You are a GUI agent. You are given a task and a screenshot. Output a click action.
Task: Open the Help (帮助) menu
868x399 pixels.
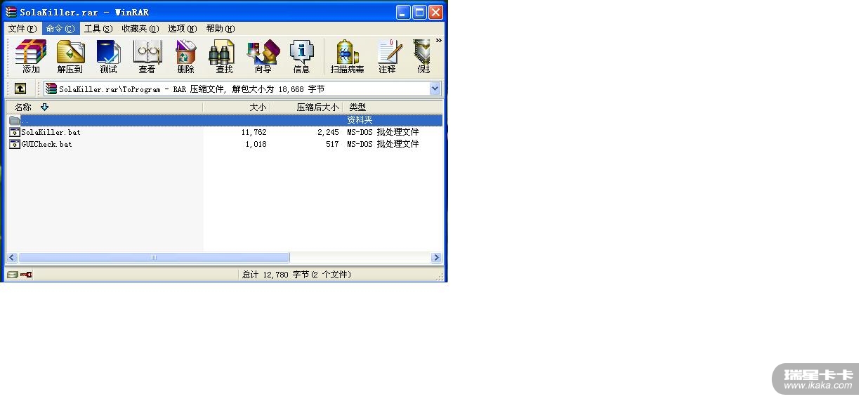point(220,29)
